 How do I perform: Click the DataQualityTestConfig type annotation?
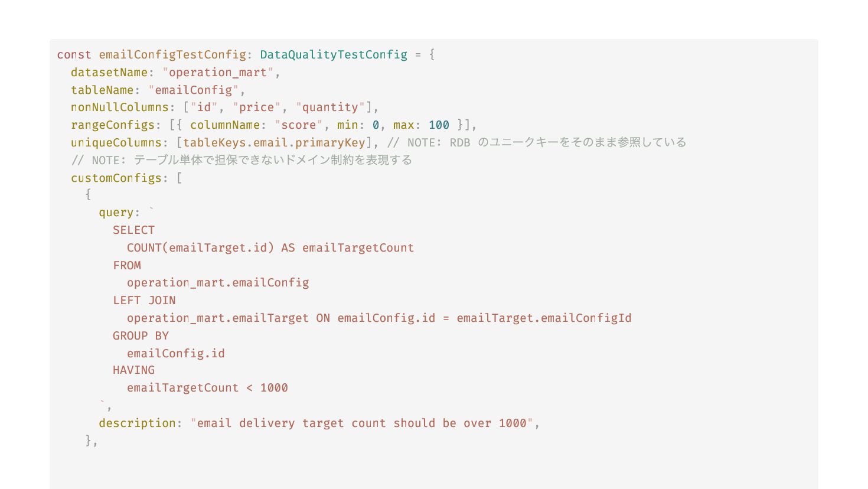tap(334, 55)
